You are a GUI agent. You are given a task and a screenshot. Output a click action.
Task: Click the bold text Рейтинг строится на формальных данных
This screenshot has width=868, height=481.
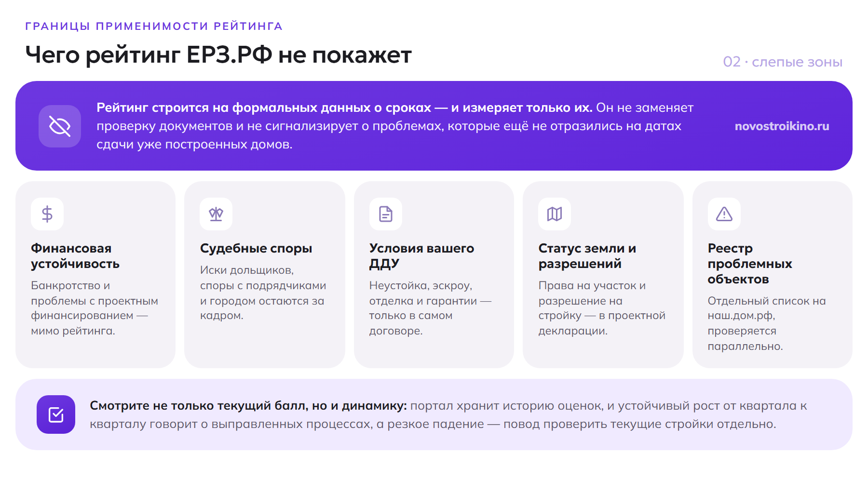tap(344, 107)
